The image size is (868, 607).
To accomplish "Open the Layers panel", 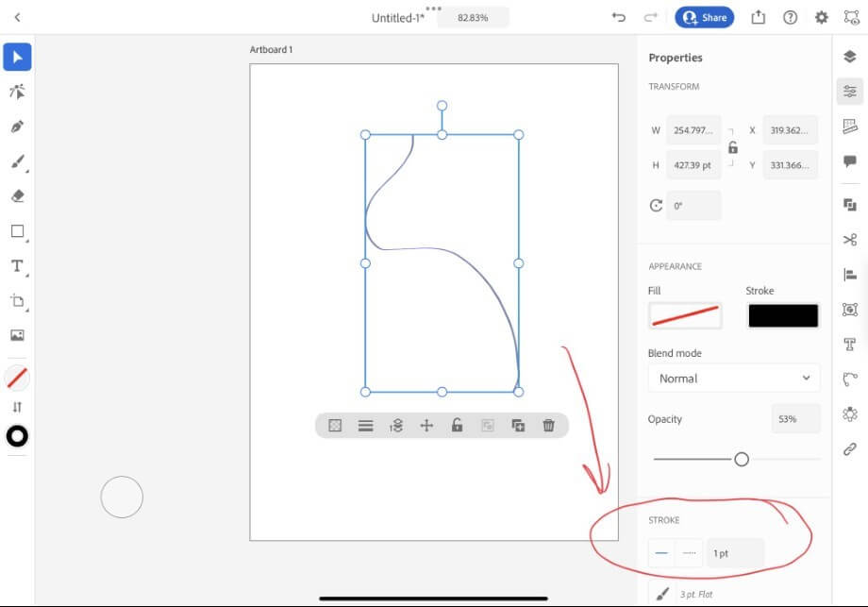I will [x=850, y=56].
